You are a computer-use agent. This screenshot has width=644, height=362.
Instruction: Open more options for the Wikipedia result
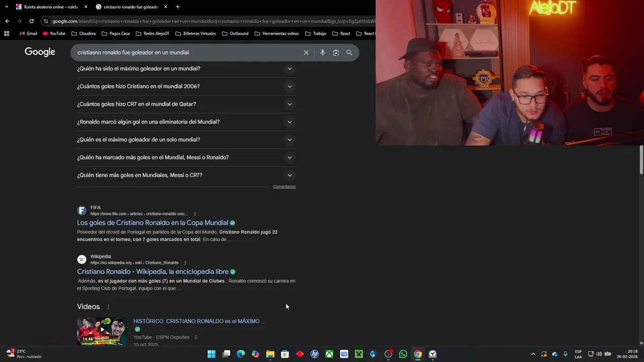[185, 262]
